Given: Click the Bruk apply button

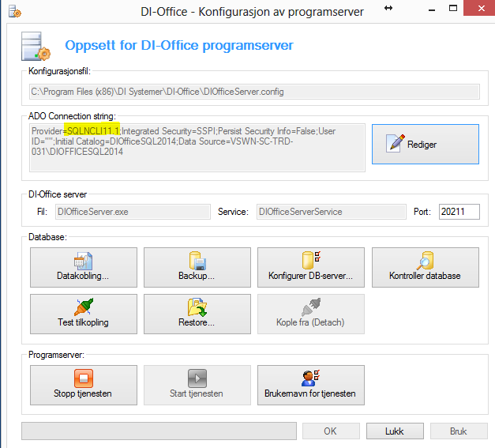Looking at the screenshot, I should click(459, 431).
